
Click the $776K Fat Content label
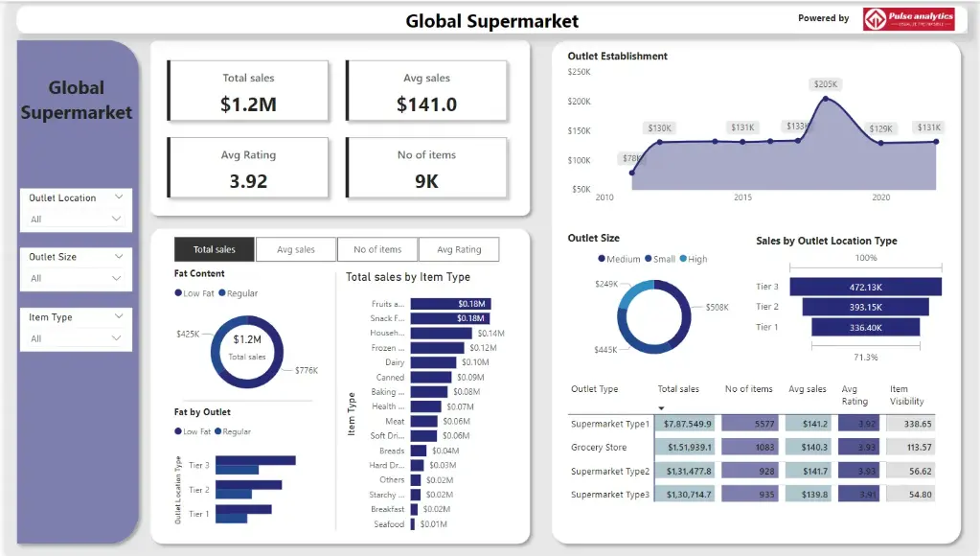click(x=307, y=370)
